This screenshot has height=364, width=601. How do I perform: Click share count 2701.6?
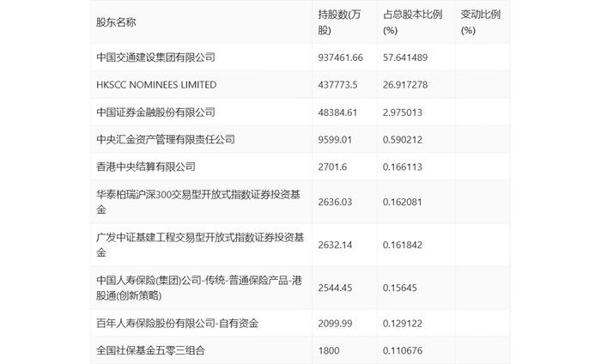pyautogui.click(x=332, y=167)
